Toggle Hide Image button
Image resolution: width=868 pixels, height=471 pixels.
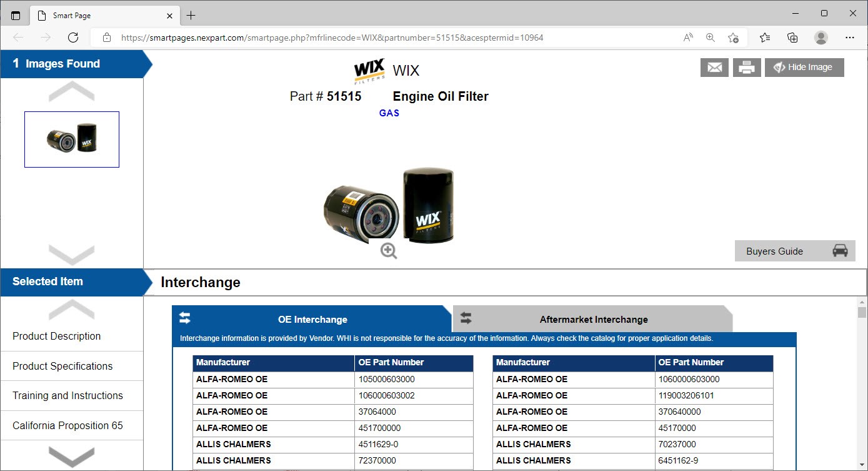click(x=804, y=68)
